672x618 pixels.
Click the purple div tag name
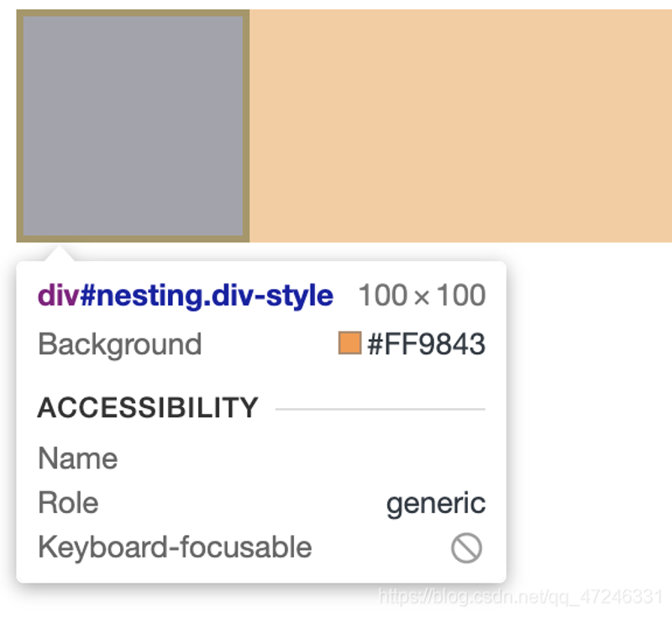pyautogui.click(x=58, y=295)
